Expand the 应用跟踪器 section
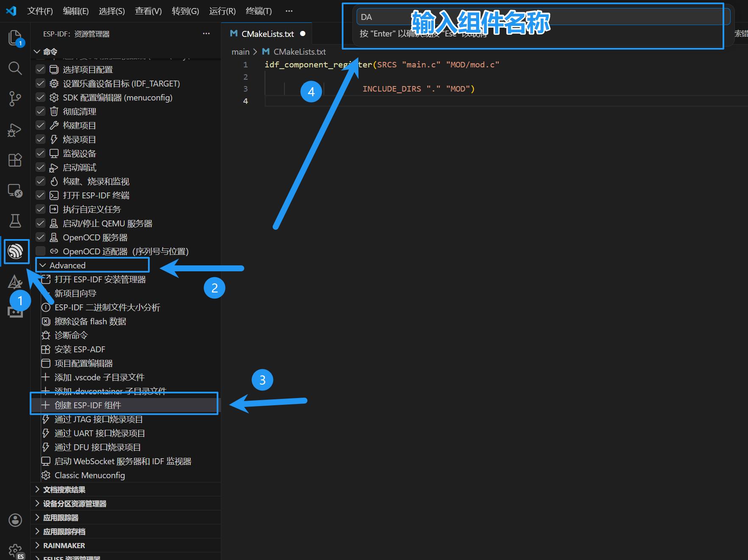Screen dimensions: 748x560 coord(126,518)
